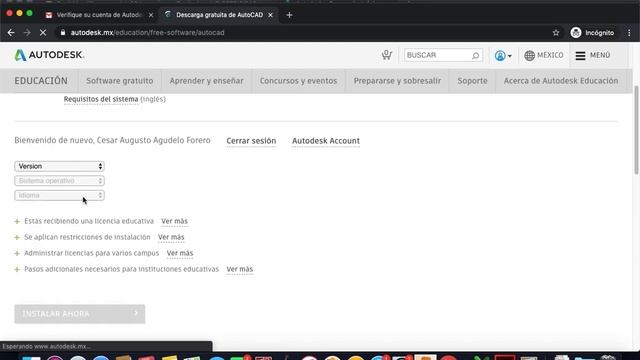Close the Descarga gratuita de AutoCAD tab
The width and height of the screenshot is (640, 360).
(270, 15)
